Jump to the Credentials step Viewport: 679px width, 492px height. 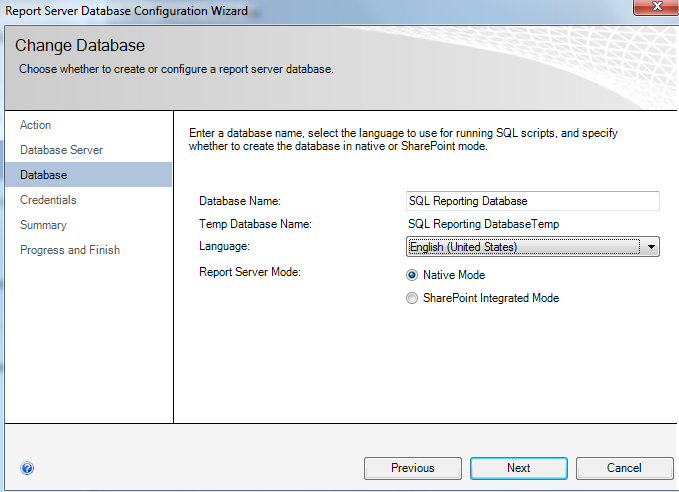48,200
